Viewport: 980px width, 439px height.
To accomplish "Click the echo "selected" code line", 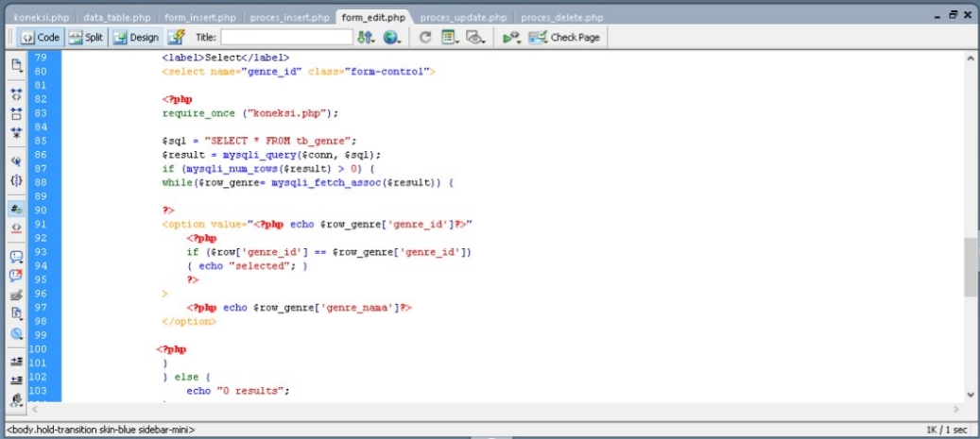I will [x=247, y=266].
